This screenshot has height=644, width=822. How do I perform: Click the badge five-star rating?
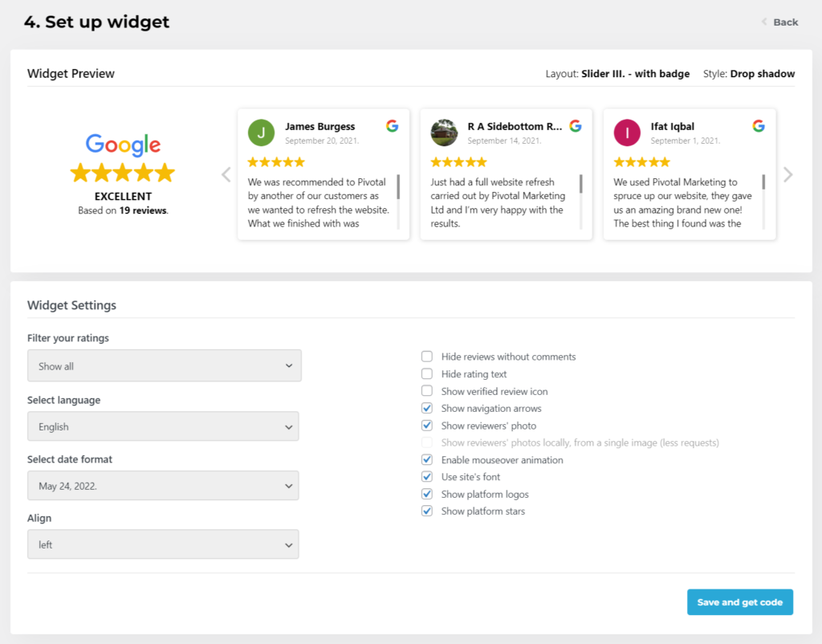(x=123, y=173)
